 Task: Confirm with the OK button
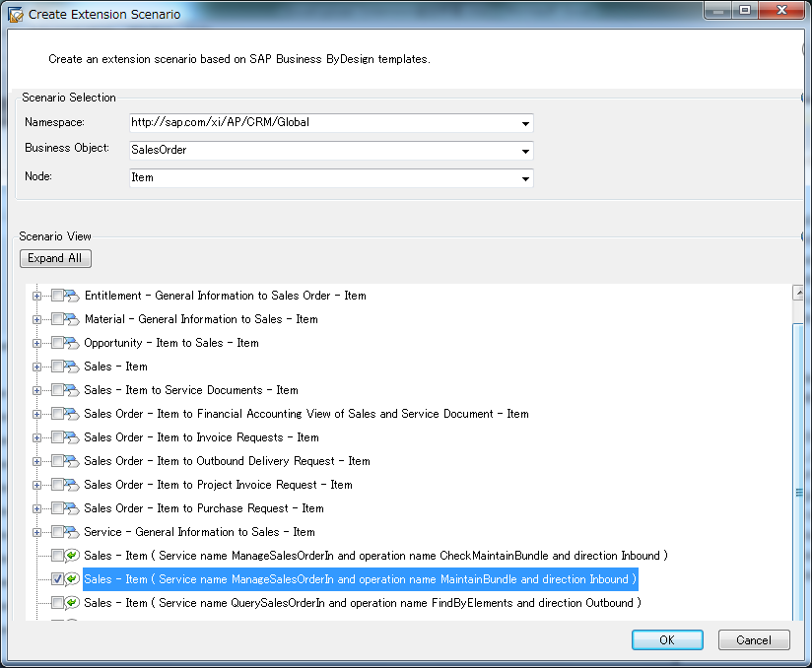(x=667, y=640)
